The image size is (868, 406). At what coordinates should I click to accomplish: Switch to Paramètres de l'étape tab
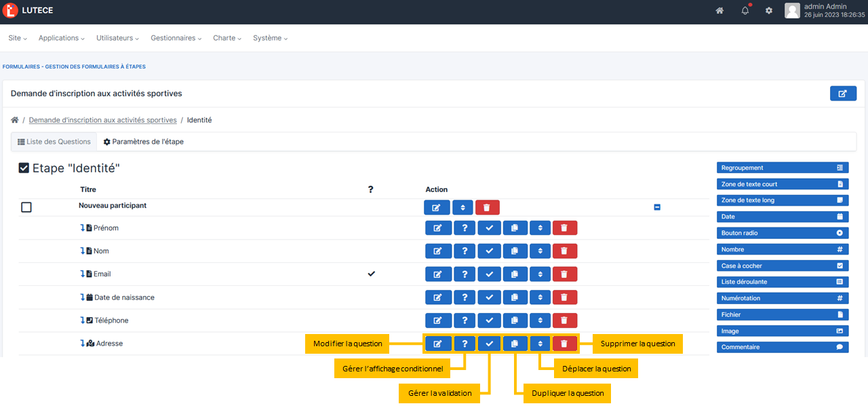[x=143, y=142]
